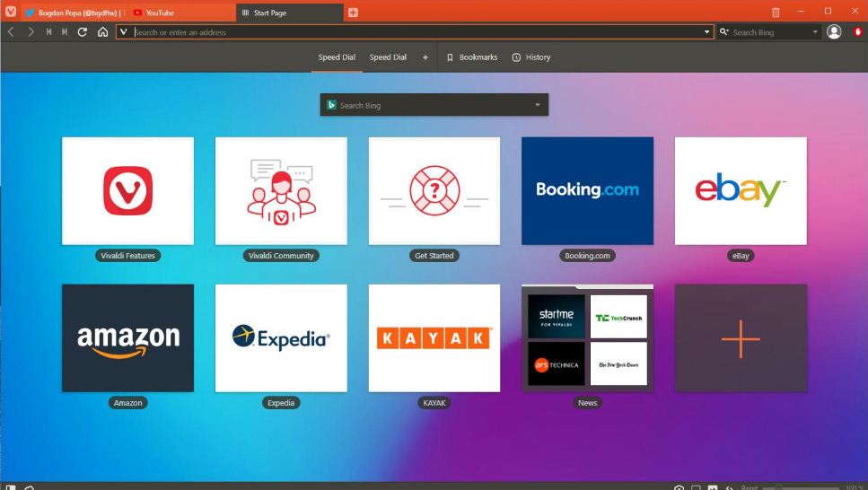868x490 pixels.
Task: Click the Vivaldi site info icon in address bar
Action: [x=124, y=32]
